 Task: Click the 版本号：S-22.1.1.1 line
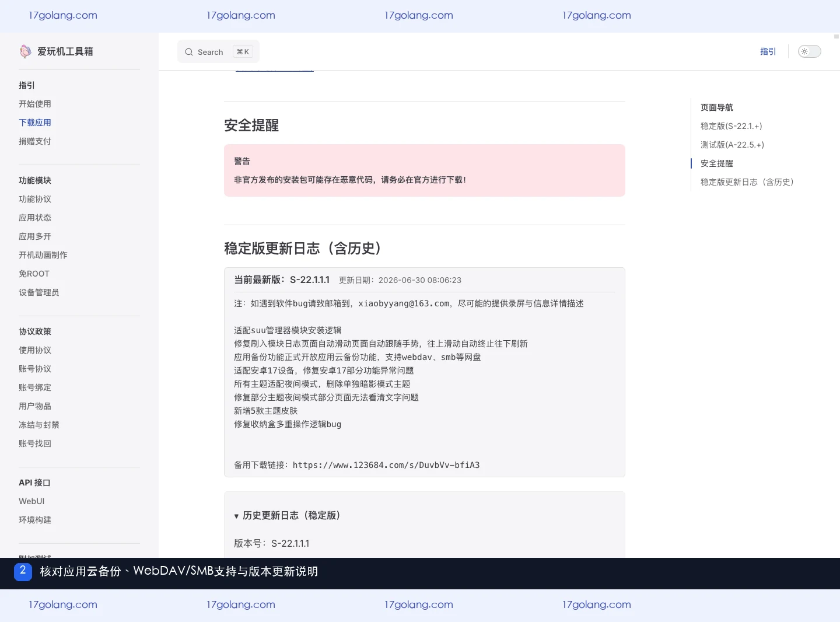[x=272, y=543]
